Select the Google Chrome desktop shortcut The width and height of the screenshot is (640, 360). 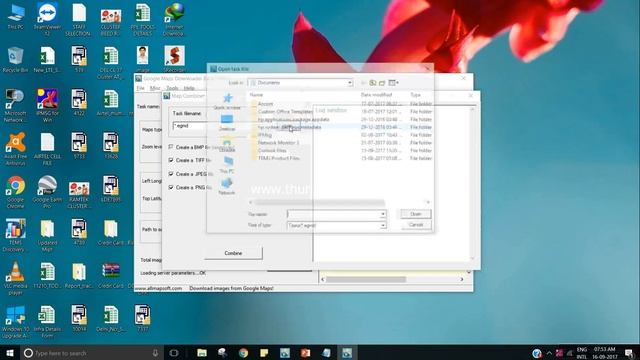pos(16,192)
